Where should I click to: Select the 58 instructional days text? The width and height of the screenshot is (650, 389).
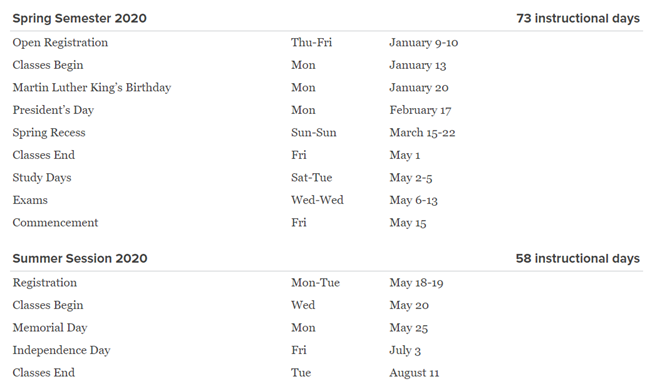click(577, 258)
